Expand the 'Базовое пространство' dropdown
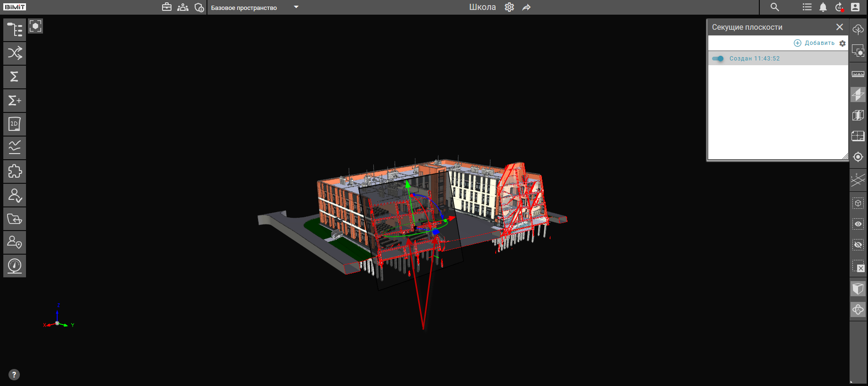The height and width of the screenshot is (386, 868). coord(296,7)
